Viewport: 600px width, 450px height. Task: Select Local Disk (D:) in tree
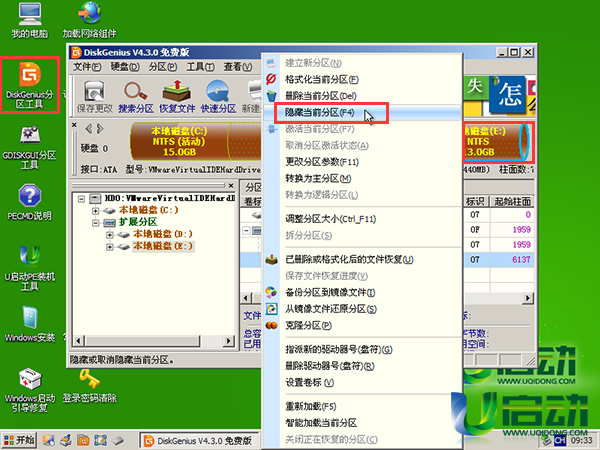coord(163,234)
